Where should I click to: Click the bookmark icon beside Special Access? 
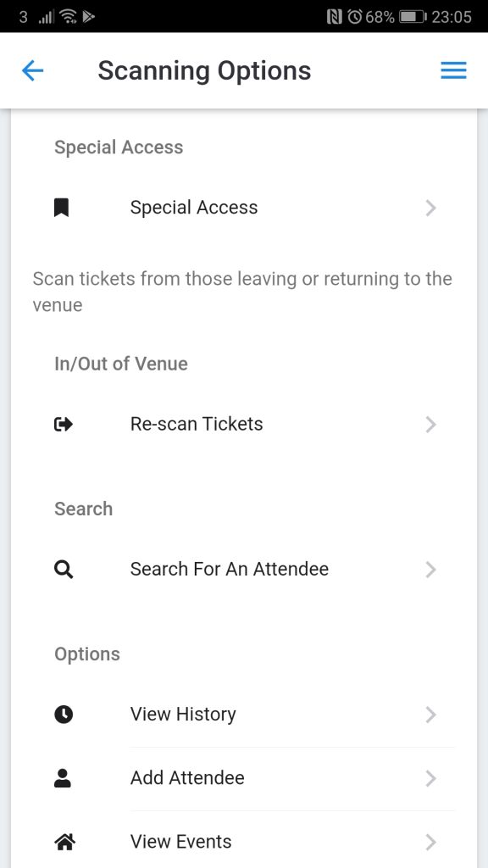point(61,209)
